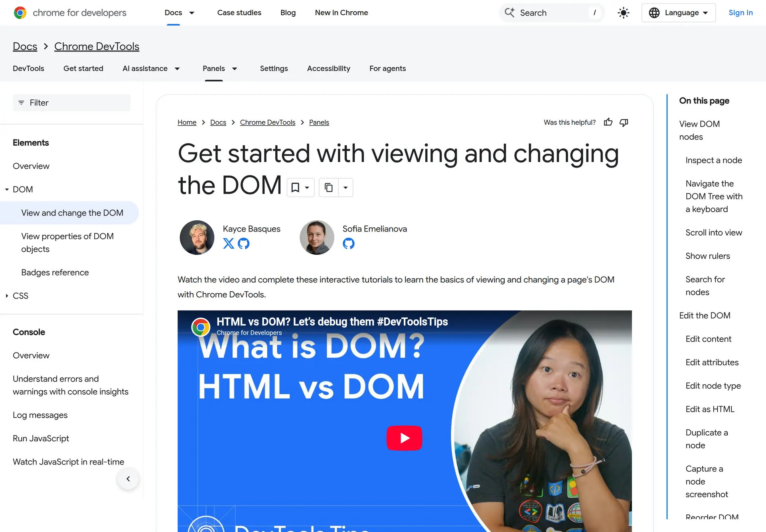Open the Case studies menu item

[239, 13]
